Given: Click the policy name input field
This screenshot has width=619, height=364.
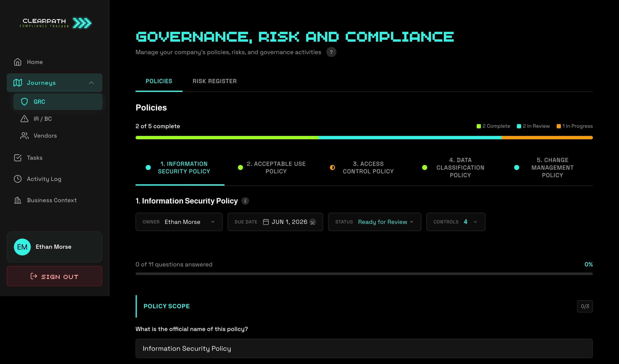Looking at the screenshot, I should tap(364, 349).
